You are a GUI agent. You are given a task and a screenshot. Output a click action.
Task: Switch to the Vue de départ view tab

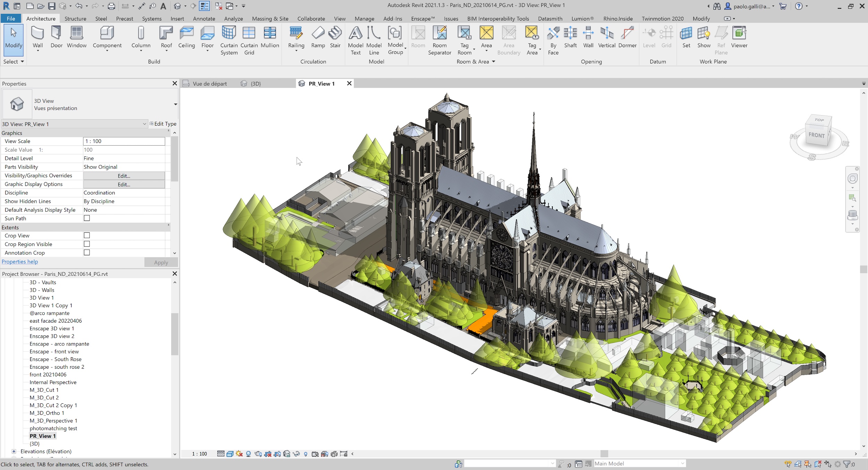coord(209,84)
